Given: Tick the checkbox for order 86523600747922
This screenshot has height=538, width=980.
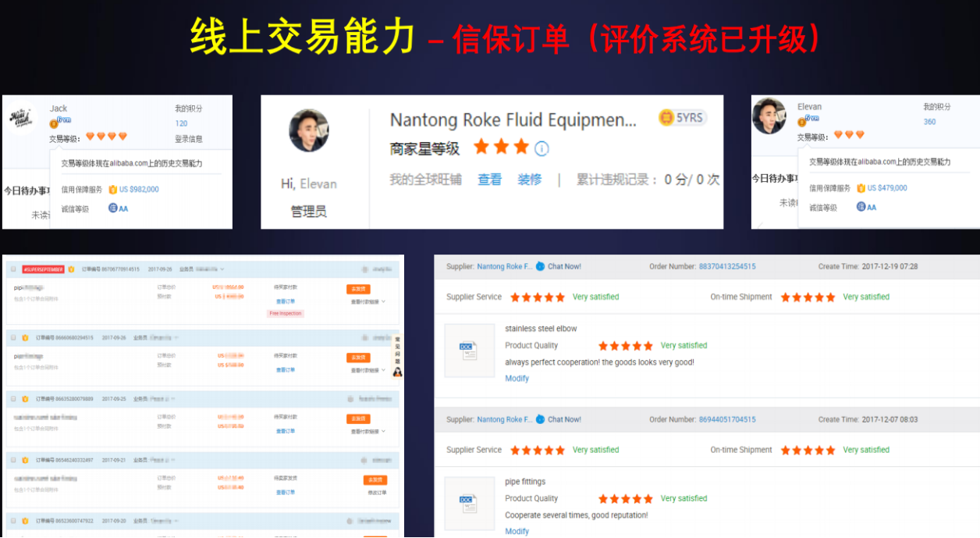Looking at the screenshot, I should (13, 520).
